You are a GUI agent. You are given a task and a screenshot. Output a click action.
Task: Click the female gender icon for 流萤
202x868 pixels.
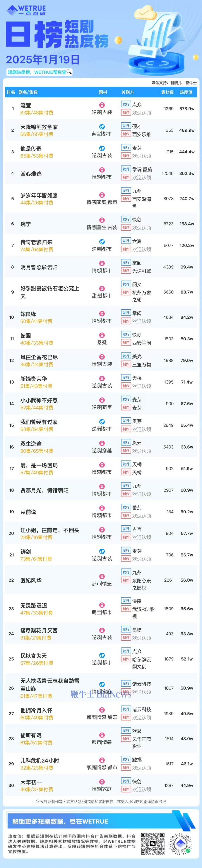[x=102, y=105]
